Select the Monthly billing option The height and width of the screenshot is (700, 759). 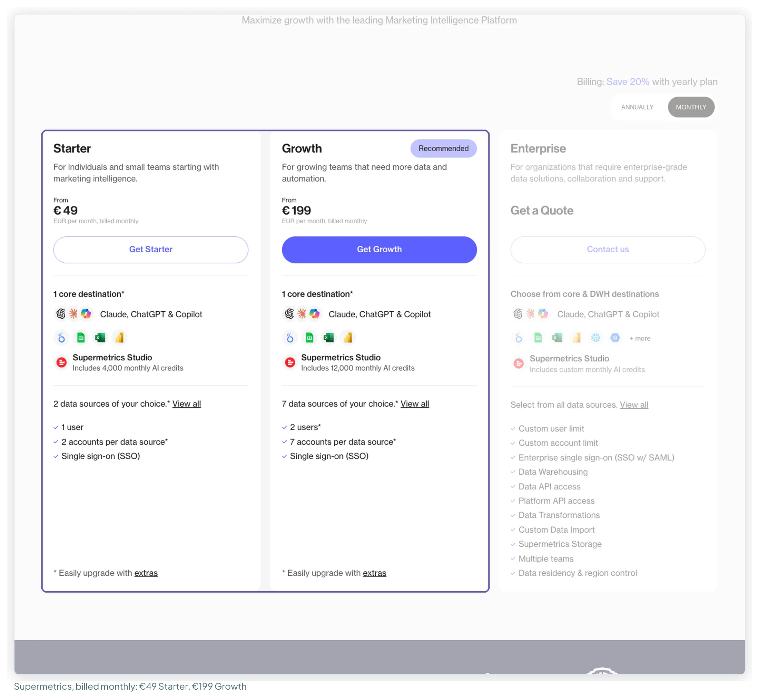691,107
